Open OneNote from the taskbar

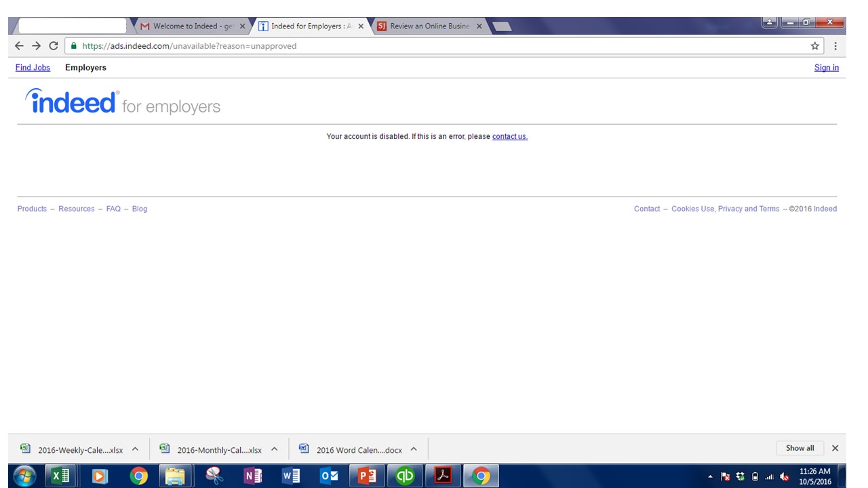click(x=252, y=476)
